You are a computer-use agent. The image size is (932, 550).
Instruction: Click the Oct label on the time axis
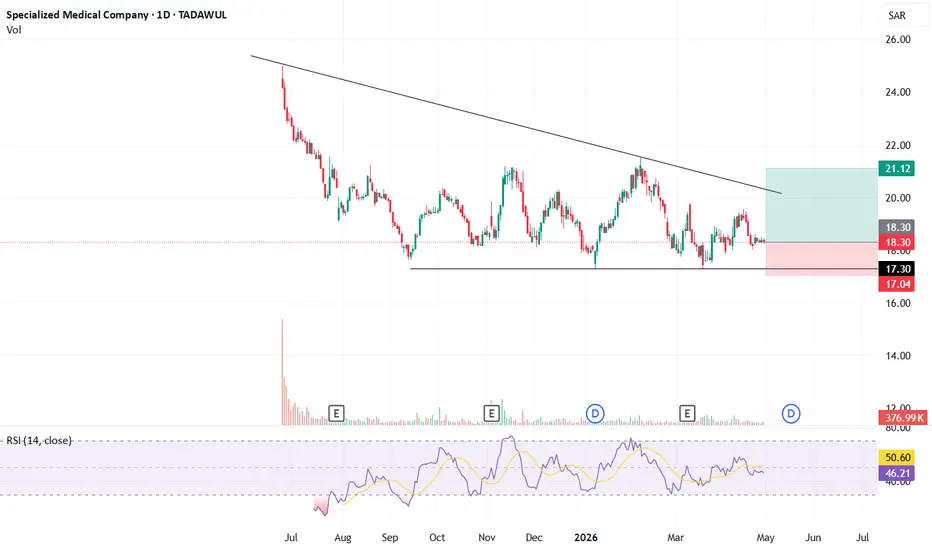click(x=437, y=538)
